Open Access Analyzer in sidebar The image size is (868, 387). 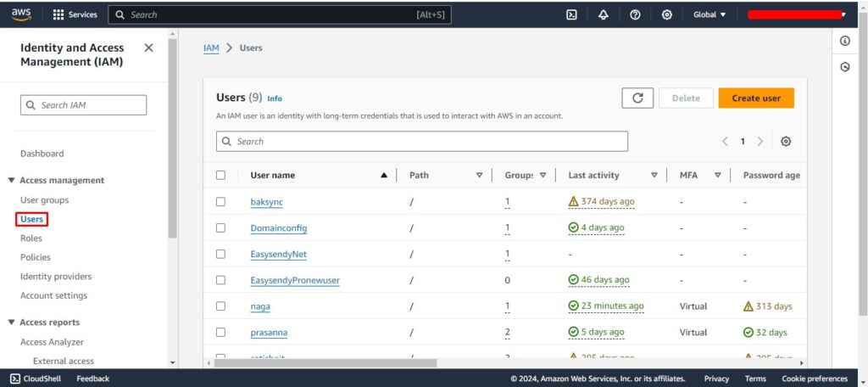pyautogui.click(x=52, y=342)
